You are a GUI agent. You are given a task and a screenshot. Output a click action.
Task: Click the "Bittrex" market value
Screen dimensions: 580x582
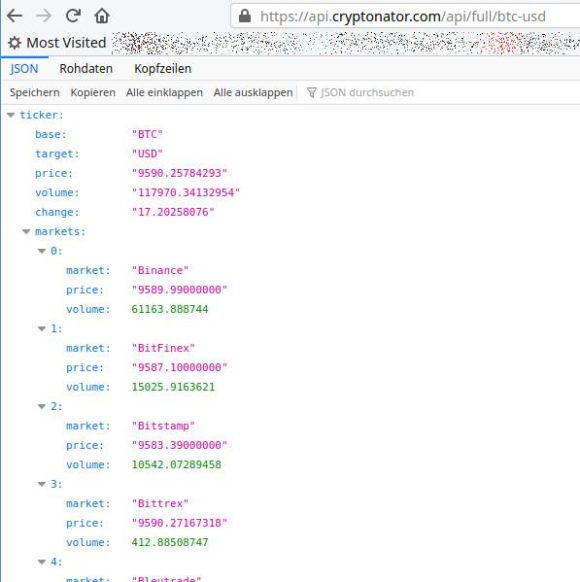point(160,504)
